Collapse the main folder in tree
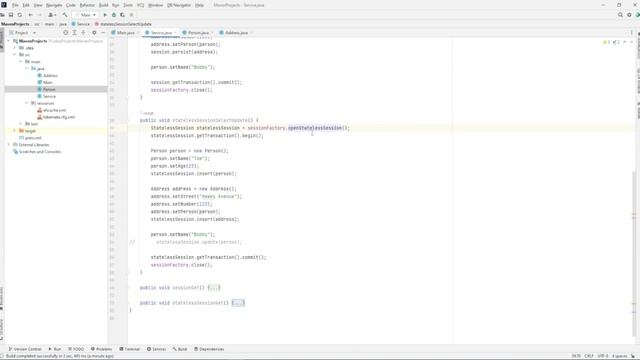 point(21,61)
